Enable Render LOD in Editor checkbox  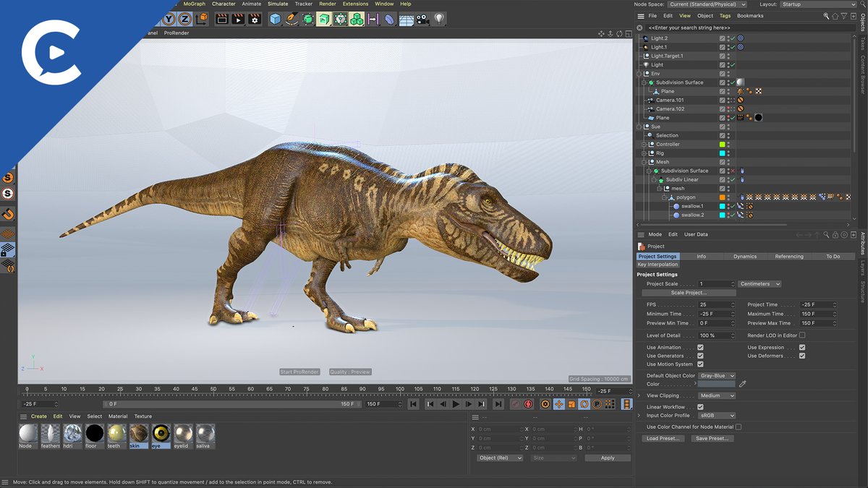tap(802, 335)
